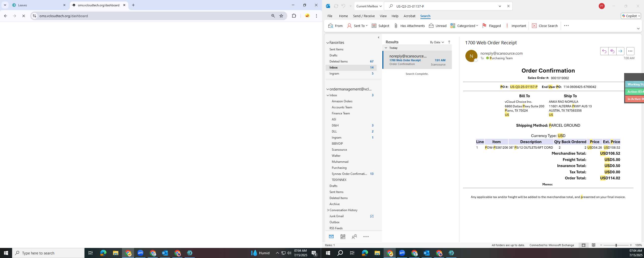Switch to Normal view in status bar

pos(583,245)
